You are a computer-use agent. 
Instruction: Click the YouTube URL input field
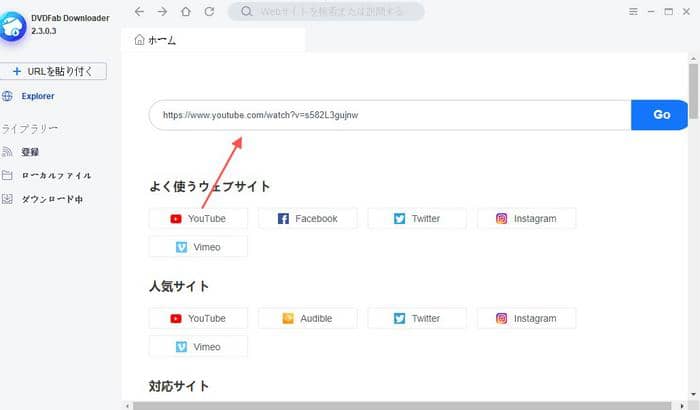coord(390,115)
